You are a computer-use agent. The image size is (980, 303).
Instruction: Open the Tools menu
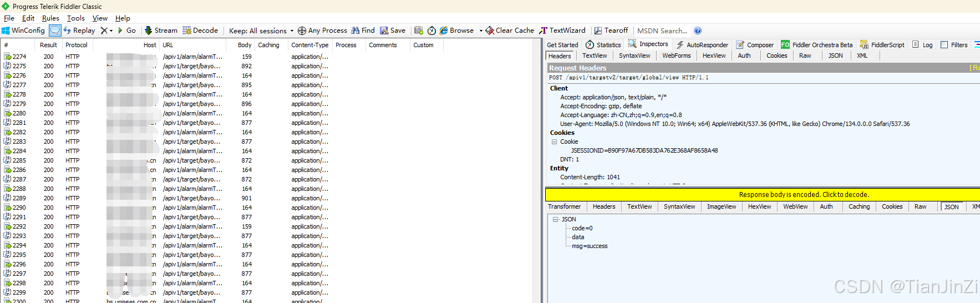(76, 18)
